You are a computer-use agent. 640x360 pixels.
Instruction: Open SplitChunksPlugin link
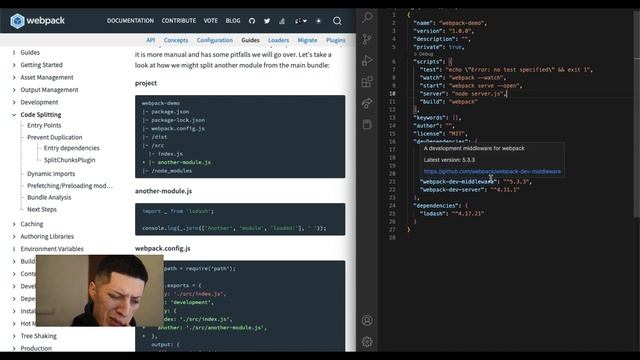69,160
